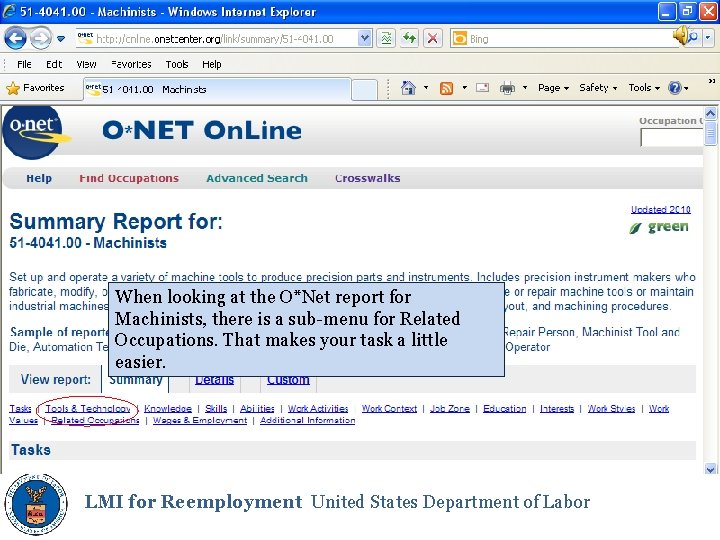The width and height of the screenshot is (720, 540).
Task: Open the Page command bar menu
Action: pos(553,88)
